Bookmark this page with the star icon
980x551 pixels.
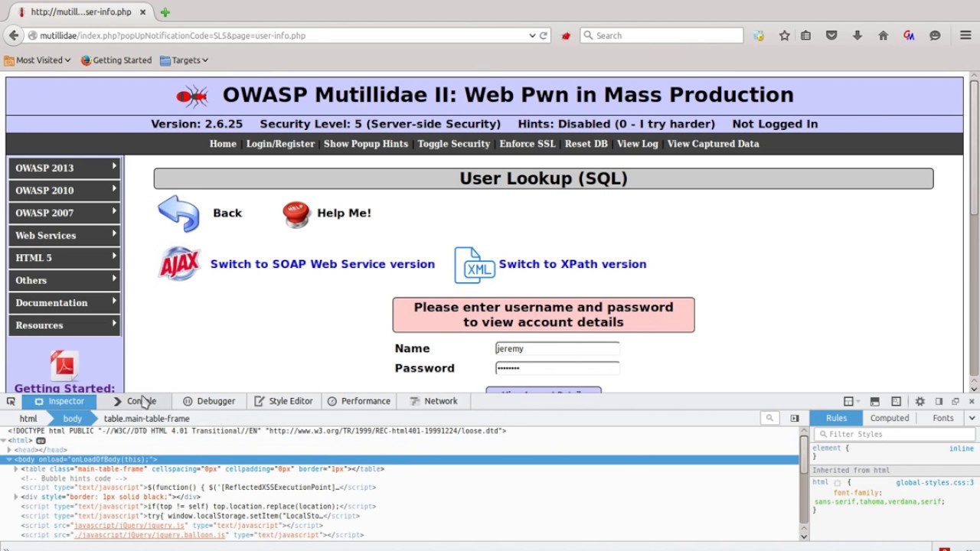click(784, 35)
